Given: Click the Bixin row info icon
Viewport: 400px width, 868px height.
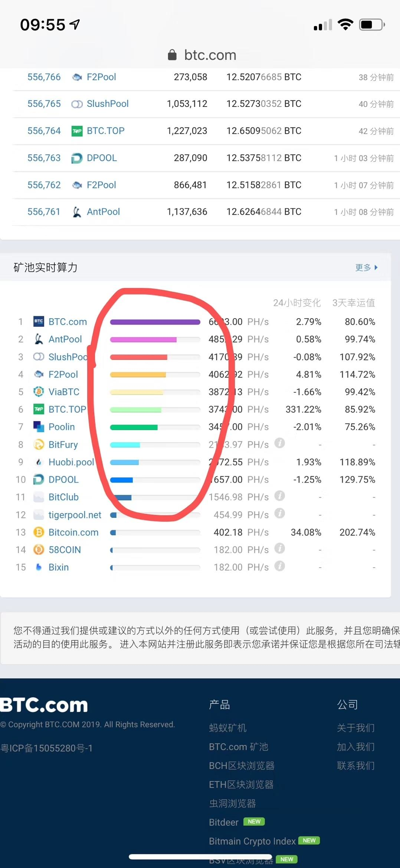Looking at the screenshot, I should tap(279, 566).
